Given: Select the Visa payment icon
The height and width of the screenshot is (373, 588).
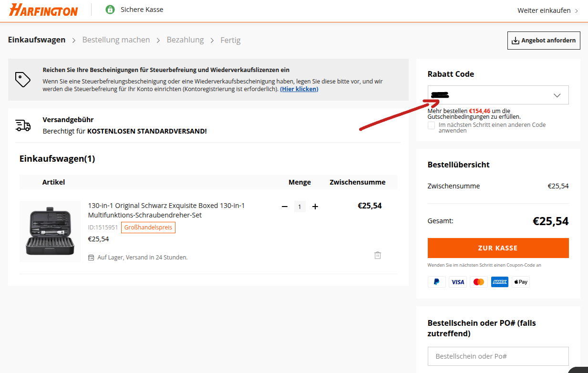Looking at the screenshot, I should 457,281.
